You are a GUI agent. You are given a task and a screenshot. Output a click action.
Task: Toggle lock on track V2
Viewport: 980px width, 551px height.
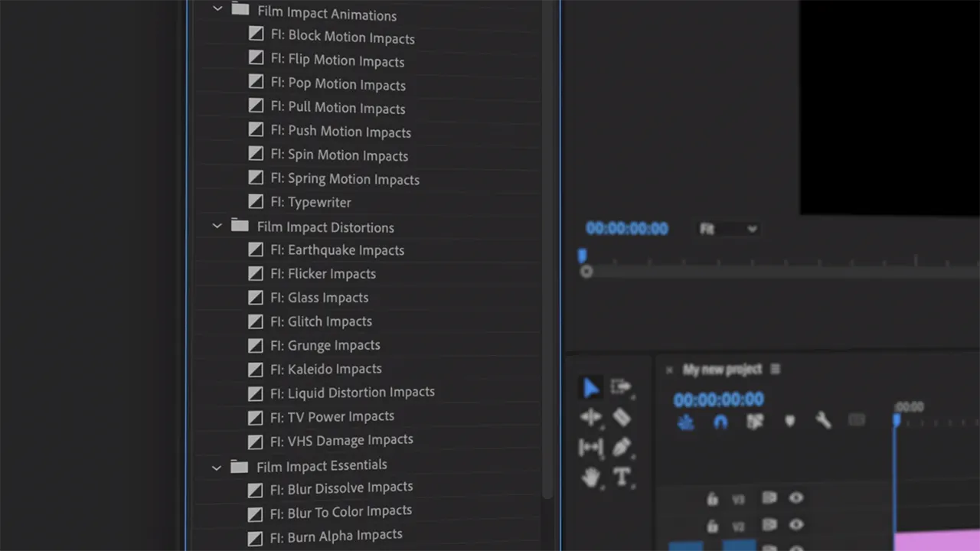(x=712, y=527)
